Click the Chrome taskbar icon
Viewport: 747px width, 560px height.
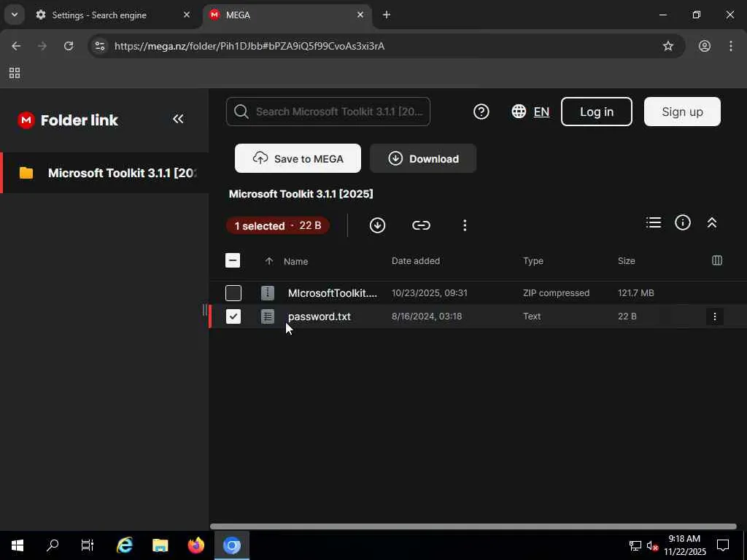232,545
